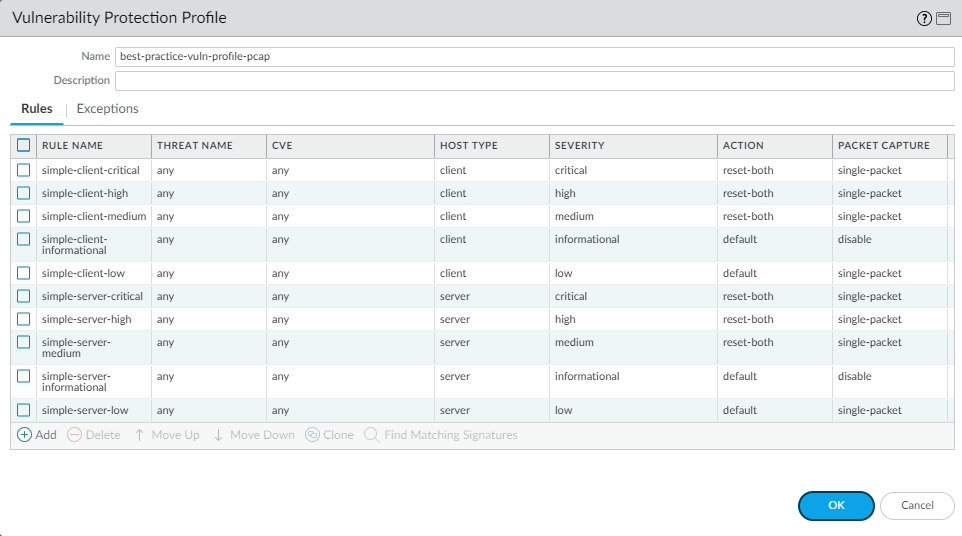962x536 pixels.
Task: Select checkbox for simple-server-low rule
Action: [24, 410]
